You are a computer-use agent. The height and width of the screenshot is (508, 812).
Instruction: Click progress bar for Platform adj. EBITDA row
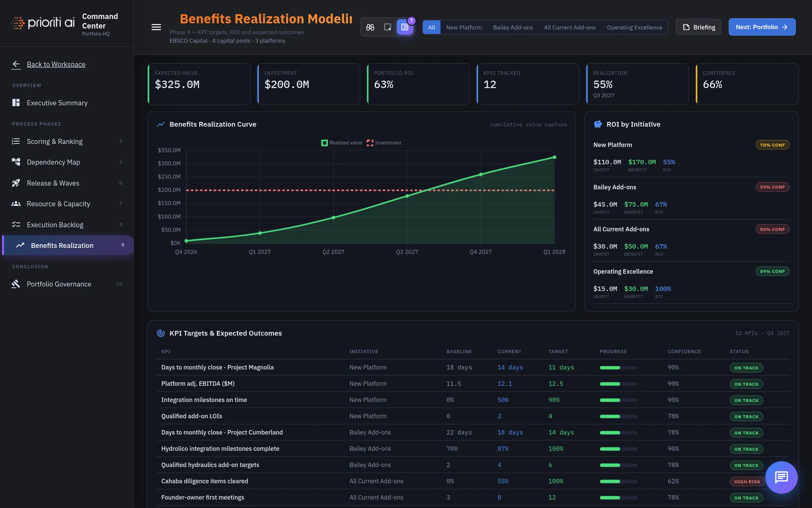[618, 384]
